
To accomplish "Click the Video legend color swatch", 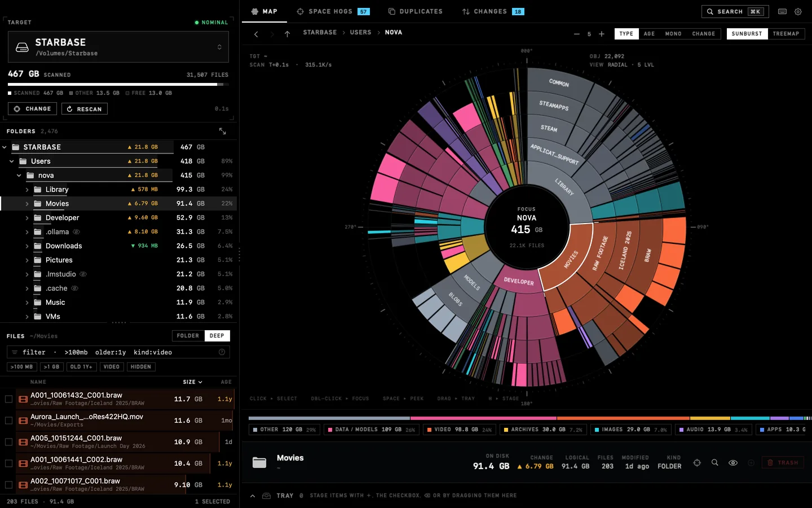I will tap(429, 430).
